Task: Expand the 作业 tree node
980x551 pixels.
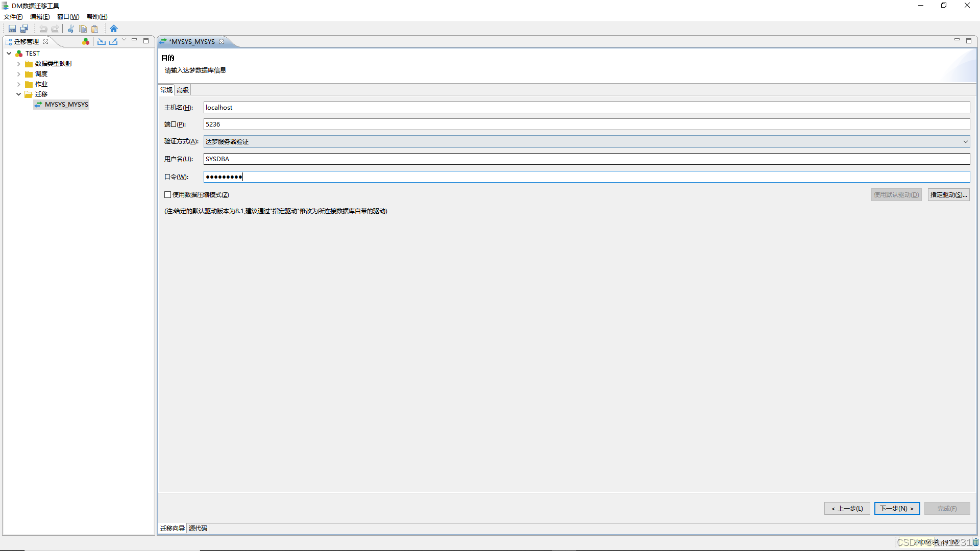Action: tap(18, 84)
